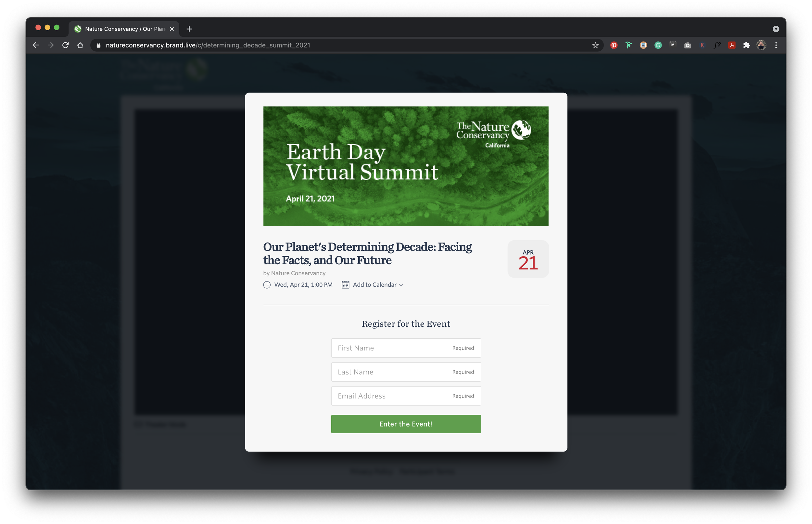Select the Nature Conservancy browser tab
Image resolution: width=812 pixels, height=524 pixels.
(124, 29)
